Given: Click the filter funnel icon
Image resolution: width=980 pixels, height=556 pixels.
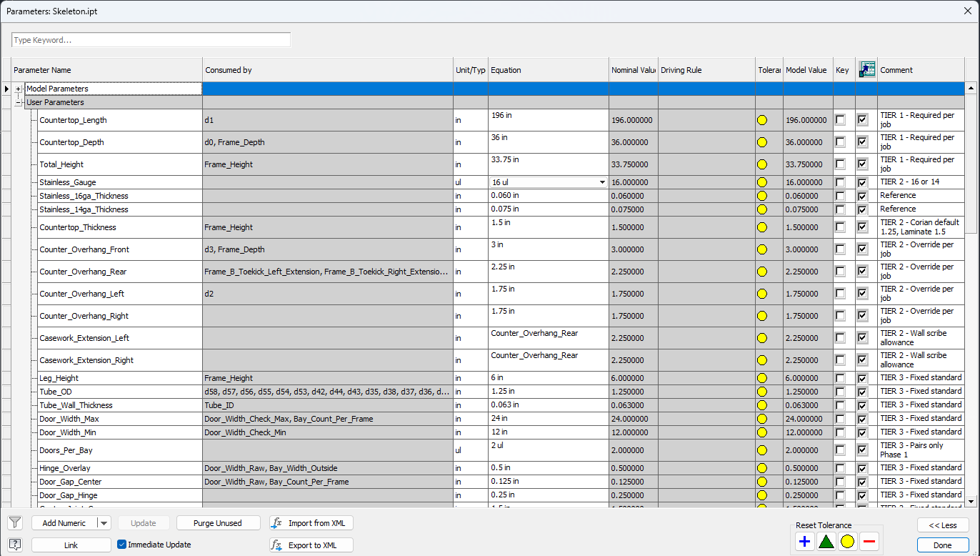Looking at the screenshot, I should click(x=15, y=522).
